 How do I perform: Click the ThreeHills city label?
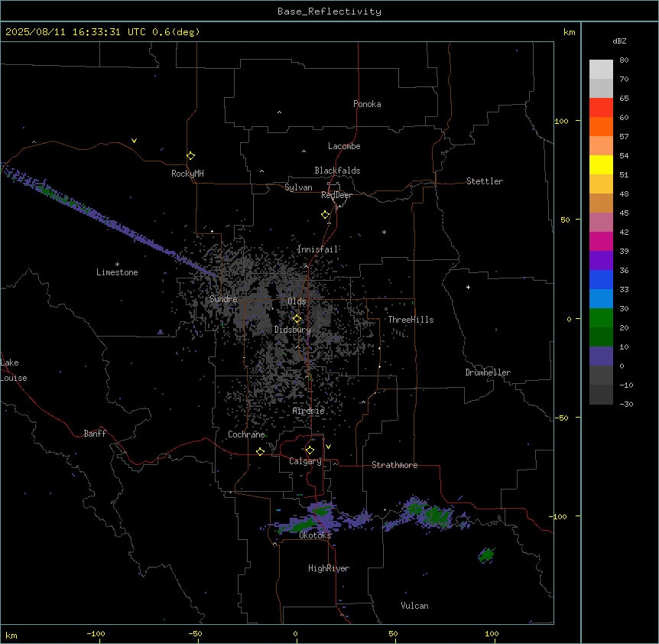point(411,320)
